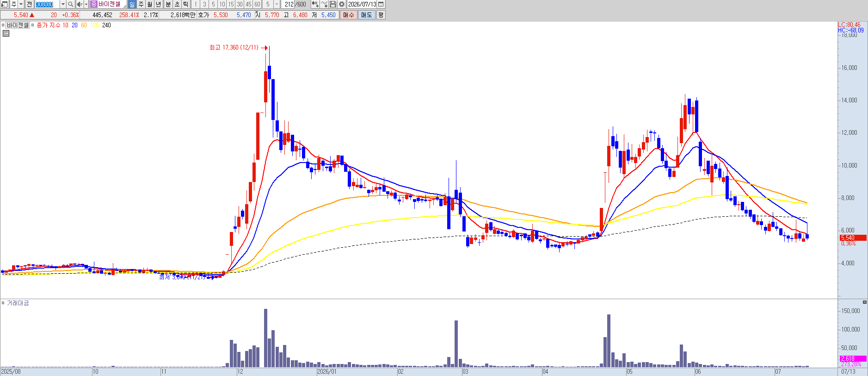Expand the stock code dropdown arrow
Screen dimensions: 868x376
63,4
